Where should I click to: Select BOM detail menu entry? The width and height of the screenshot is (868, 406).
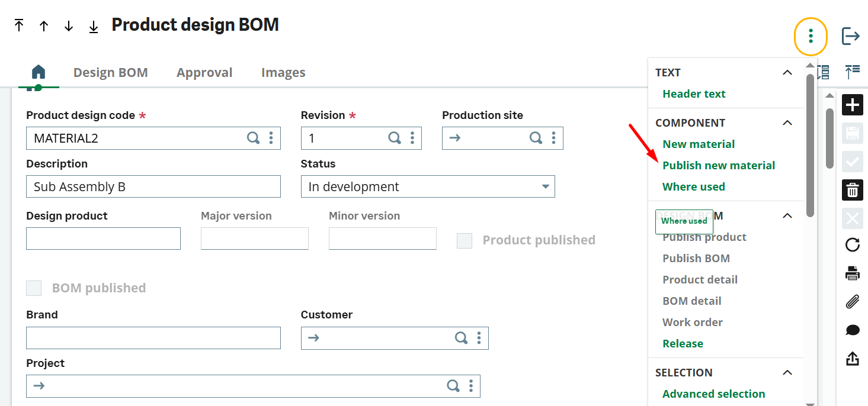(692, 301)
